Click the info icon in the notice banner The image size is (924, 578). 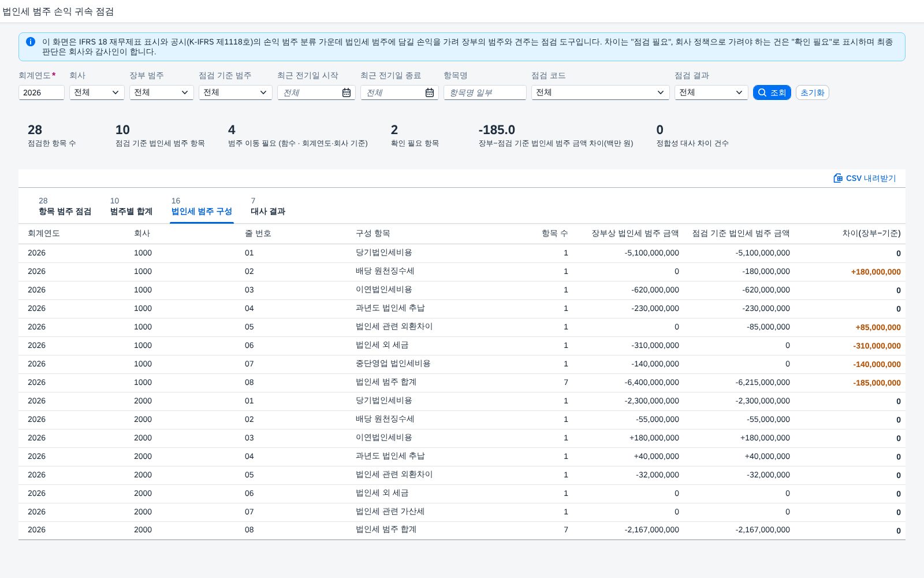click(x=31, y=42)
